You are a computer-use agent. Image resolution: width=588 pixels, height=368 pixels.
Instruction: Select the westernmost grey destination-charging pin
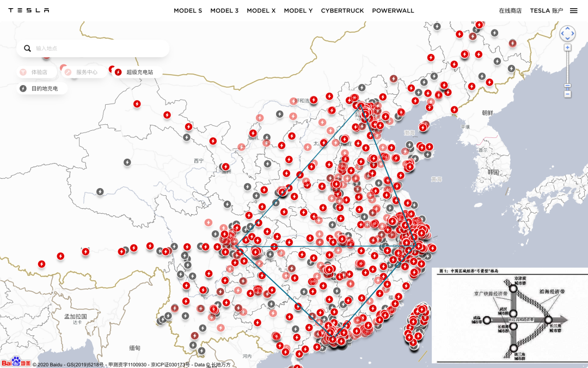click(x=100, y=191)
